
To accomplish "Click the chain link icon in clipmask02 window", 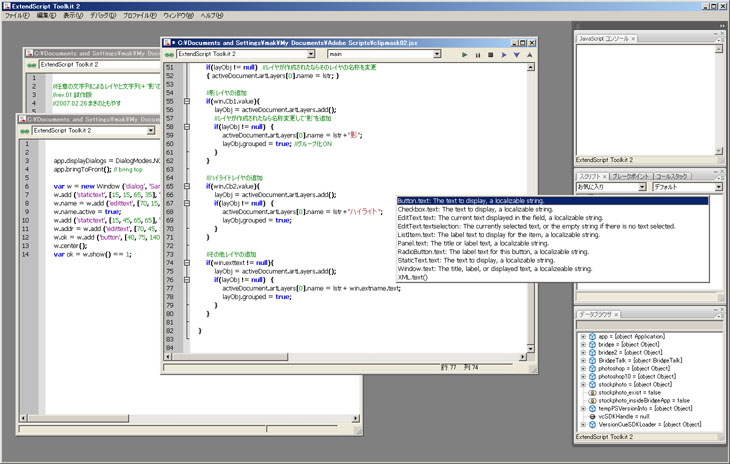I will (x=169, y=55).
